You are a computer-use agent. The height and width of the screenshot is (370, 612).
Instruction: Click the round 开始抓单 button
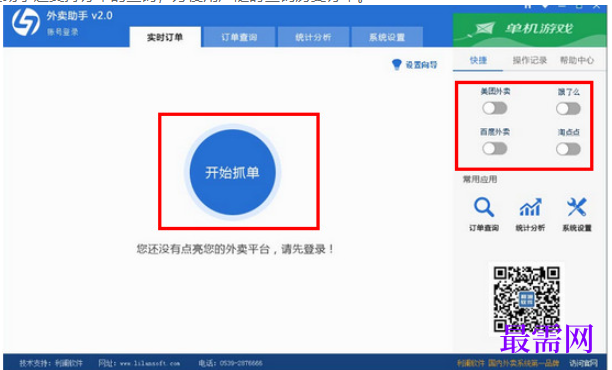point(233,172)
